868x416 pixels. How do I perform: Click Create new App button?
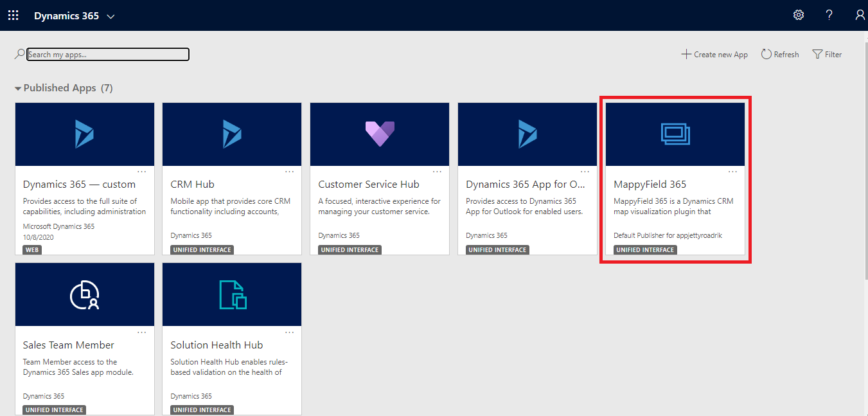click(x=714, y=55)
